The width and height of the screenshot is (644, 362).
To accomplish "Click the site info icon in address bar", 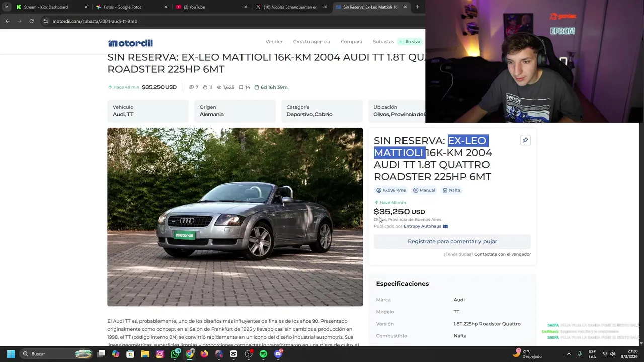I will [x=46, y=21].
